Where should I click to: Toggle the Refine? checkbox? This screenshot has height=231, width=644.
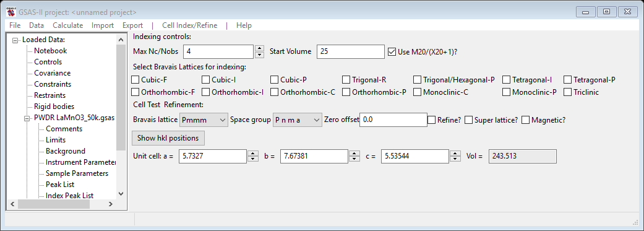(x=432, y=120)
